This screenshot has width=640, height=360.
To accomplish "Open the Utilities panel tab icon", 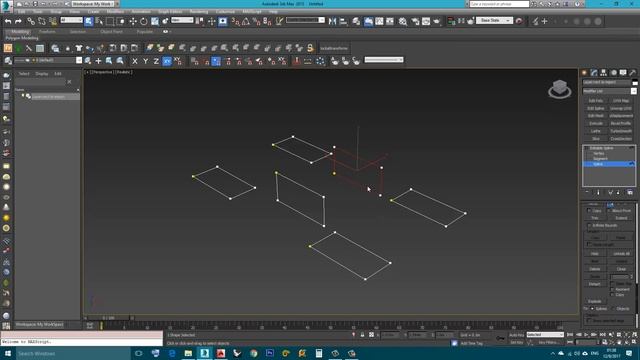I will pyautogui.click(x=633, y=73).
